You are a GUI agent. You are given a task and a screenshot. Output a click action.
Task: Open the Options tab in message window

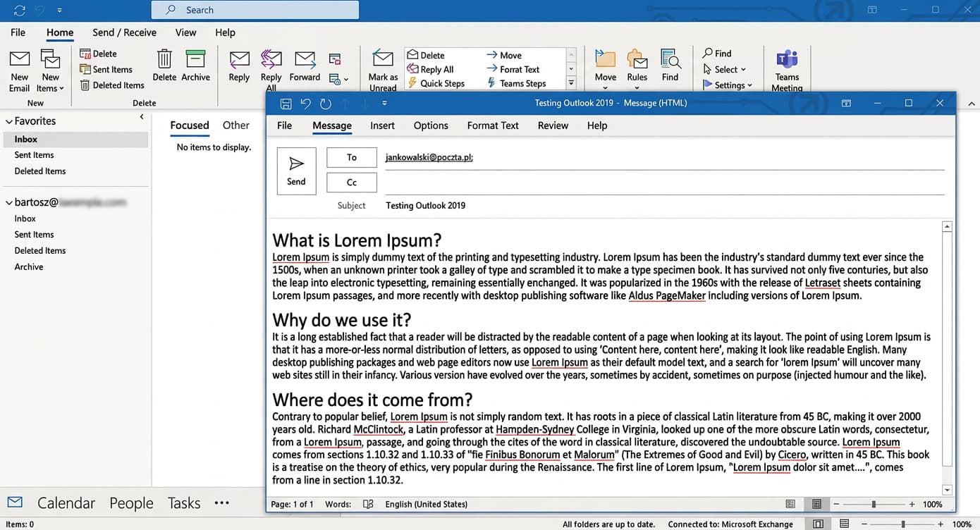(x=431, y=125)
